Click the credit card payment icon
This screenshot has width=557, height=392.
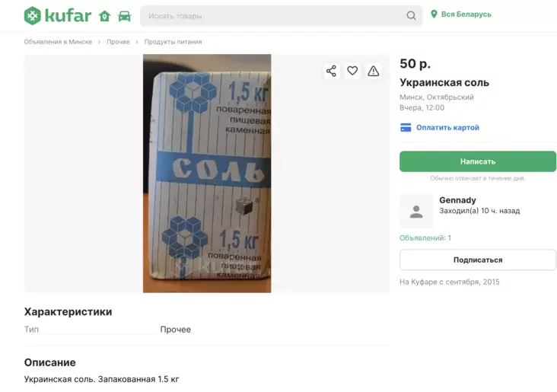(x=406, y=128)
